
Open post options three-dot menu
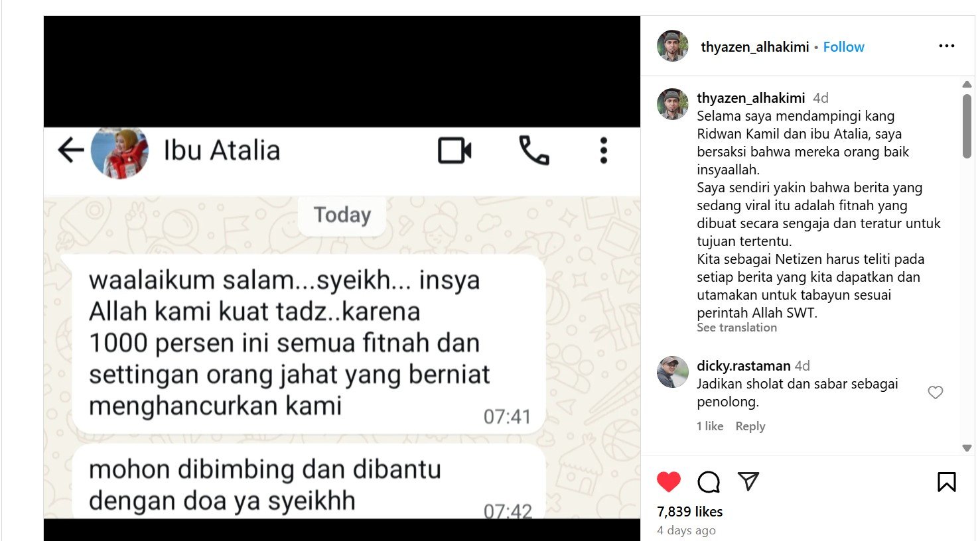pos(947,46)
